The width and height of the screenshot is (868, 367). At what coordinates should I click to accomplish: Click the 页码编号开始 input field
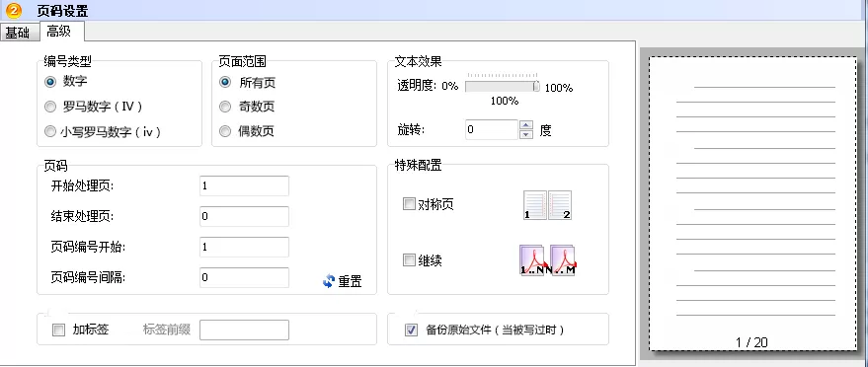point(244,247)
